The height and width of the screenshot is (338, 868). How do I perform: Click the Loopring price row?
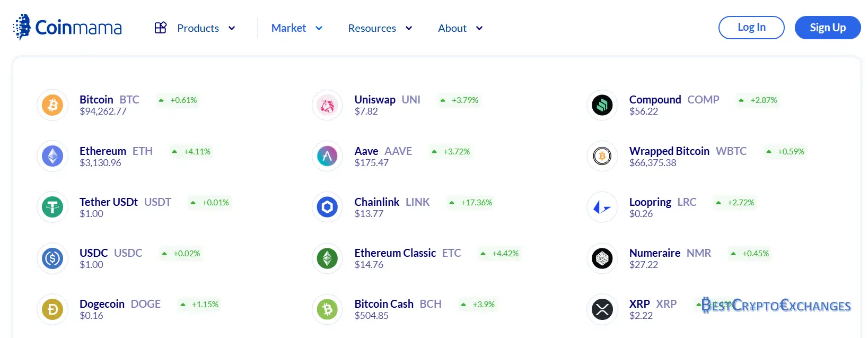[663, 207]
